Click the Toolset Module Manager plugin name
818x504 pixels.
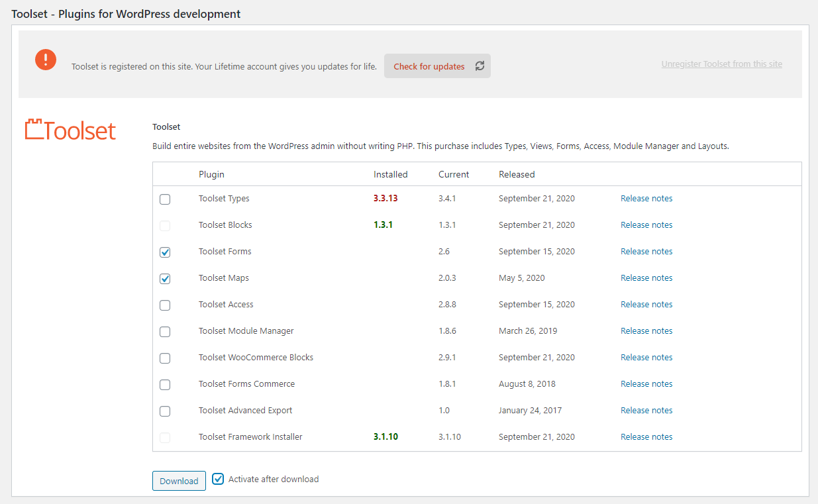246,331
